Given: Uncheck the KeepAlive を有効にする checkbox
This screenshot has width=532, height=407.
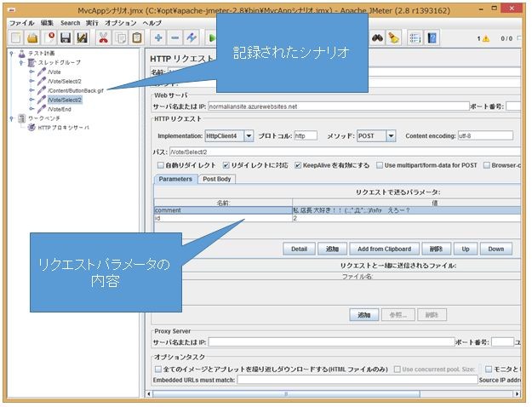Looking at the screenshot, I should click(x=298, y=165).
